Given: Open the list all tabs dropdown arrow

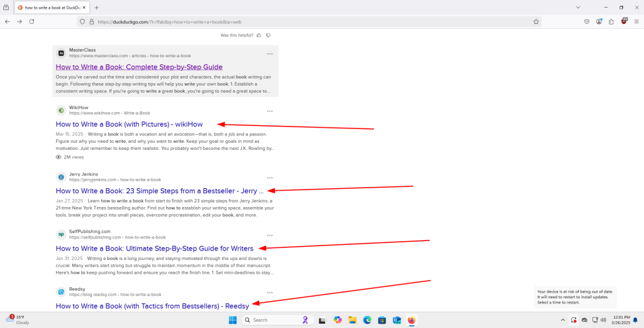Looking at the screenshot, I should pyautogui.click(x=578, y=8).
